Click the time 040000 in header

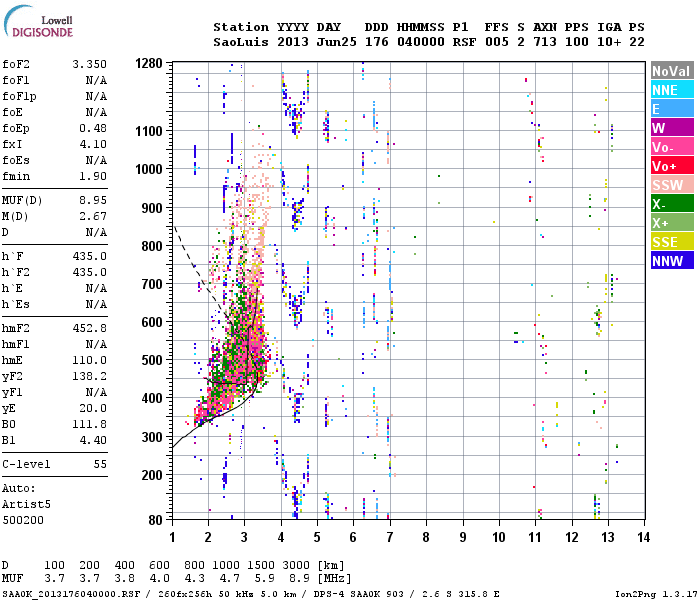[421, 42]
